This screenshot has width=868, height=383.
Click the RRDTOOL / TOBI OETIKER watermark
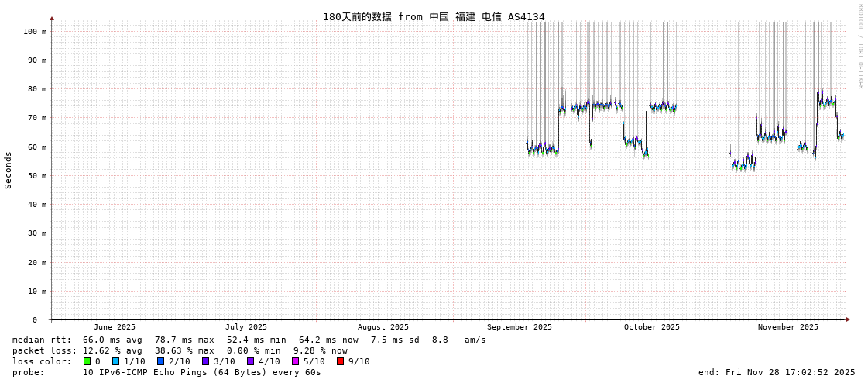click(x=860, y=47)
